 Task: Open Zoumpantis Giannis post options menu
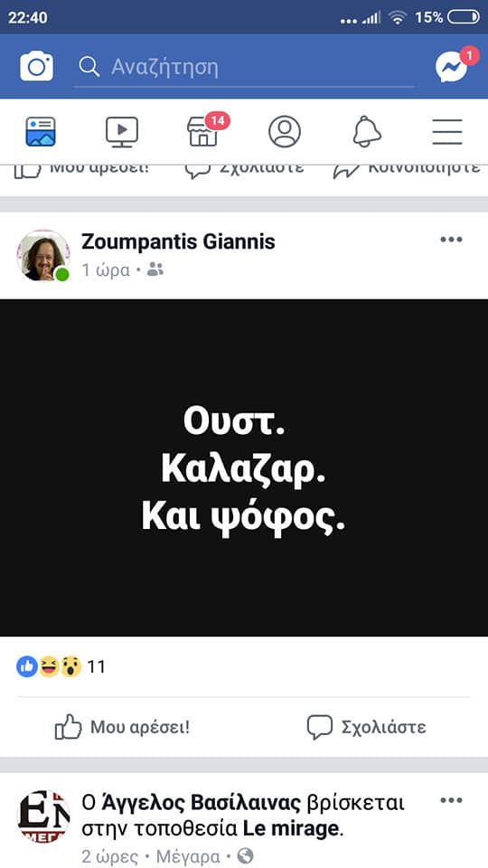pos(451,240)
